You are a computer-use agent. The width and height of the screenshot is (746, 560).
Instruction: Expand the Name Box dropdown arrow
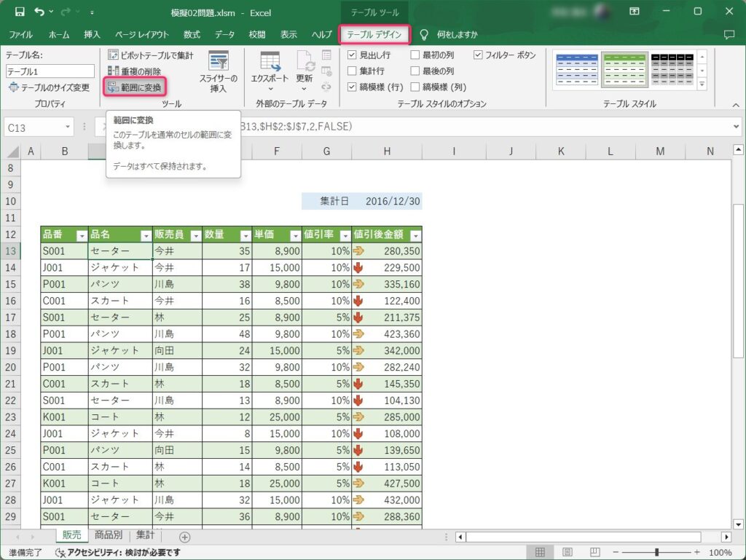pyautogui.click(x=68, y=127)
